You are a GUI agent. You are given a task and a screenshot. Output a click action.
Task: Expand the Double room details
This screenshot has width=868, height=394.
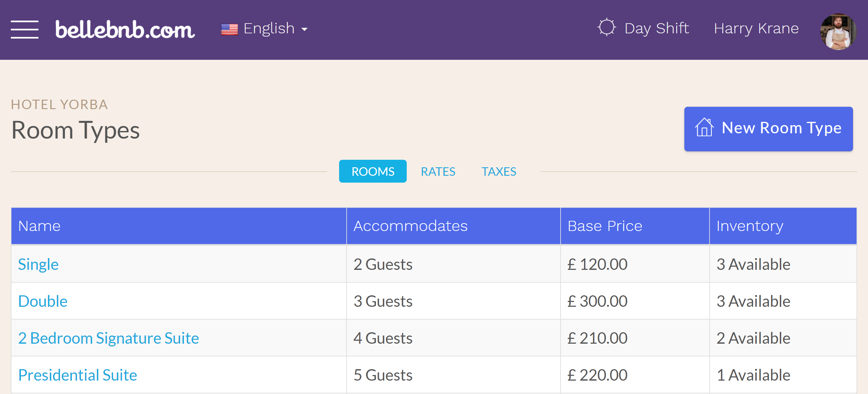[x=43, y=301]
